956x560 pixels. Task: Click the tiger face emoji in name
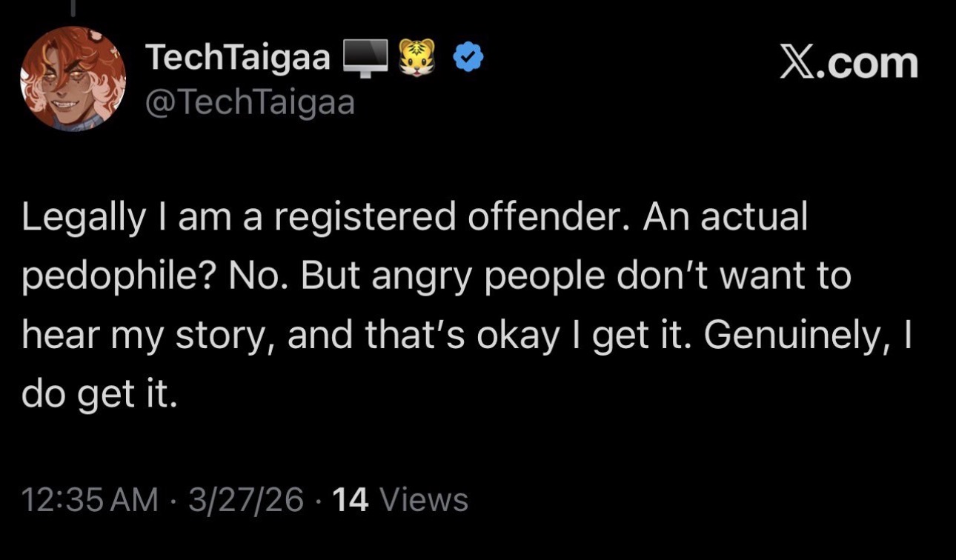coord(417,58)
